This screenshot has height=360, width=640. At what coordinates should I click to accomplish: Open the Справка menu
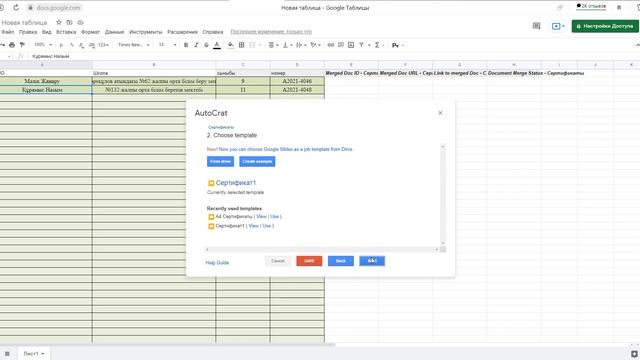click(x=213, y=32)
